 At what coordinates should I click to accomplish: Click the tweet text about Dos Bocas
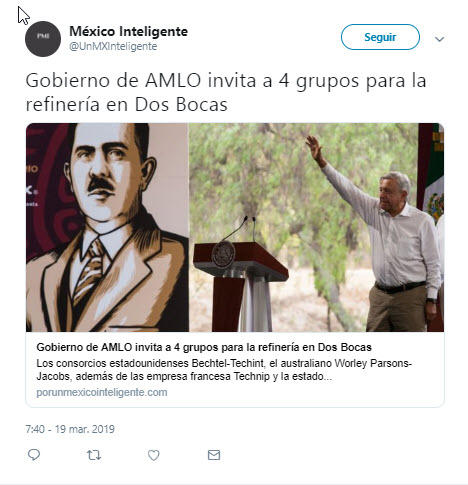coord(226,92)
